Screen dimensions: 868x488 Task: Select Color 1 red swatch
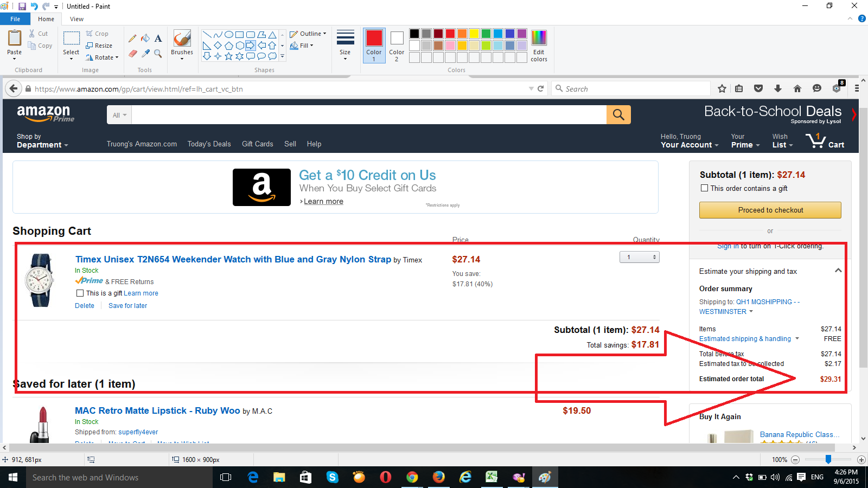point(374,45)
